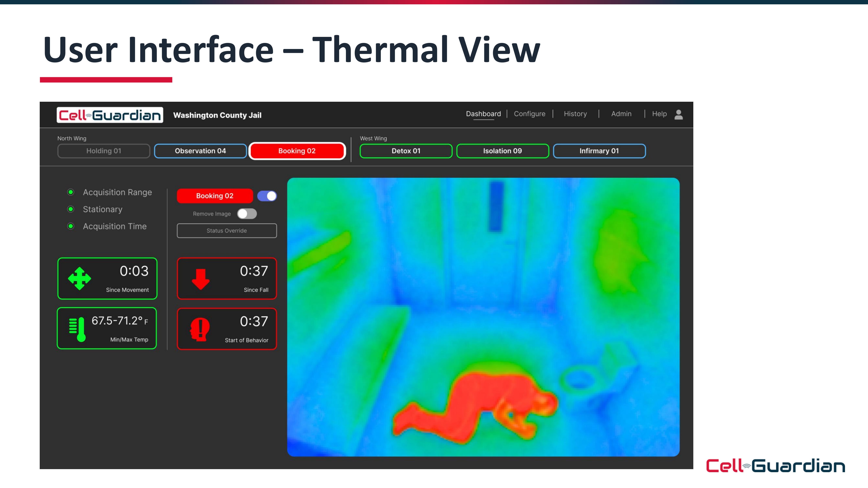
Task: Click the red Booking 02 label button
Action: click(215, 196)
